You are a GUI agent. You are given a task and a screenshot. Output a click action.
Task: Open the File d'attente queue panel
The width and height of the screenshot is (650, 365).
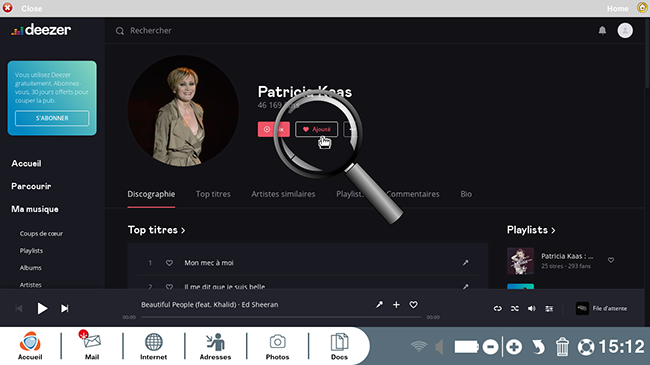tap(601, 308)
